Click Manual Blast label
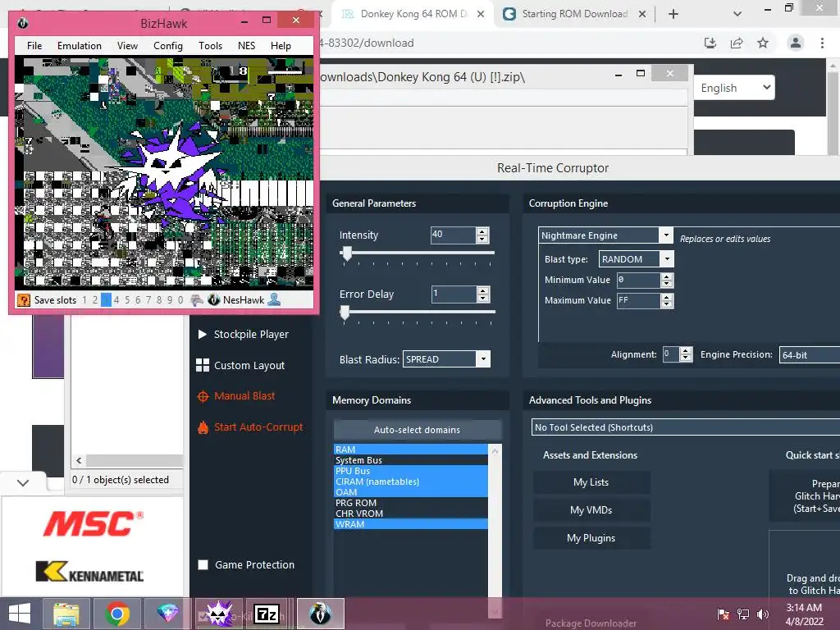Viewport: 840px width, 630px height. (x=244, y=396)
